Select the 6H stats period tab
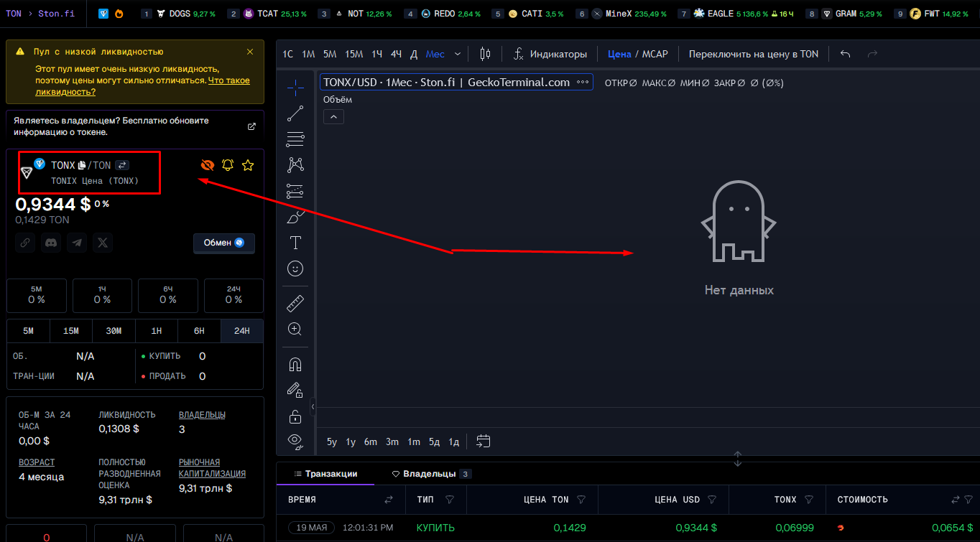This screenshot has width=980, height=542. click(x=199, y=331)
